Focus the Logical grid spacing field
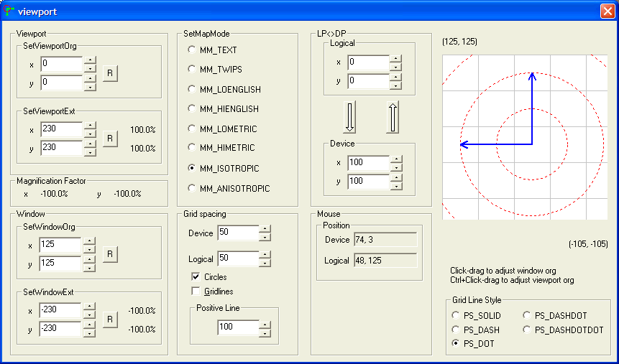619x364 pixels. [238, 258]
